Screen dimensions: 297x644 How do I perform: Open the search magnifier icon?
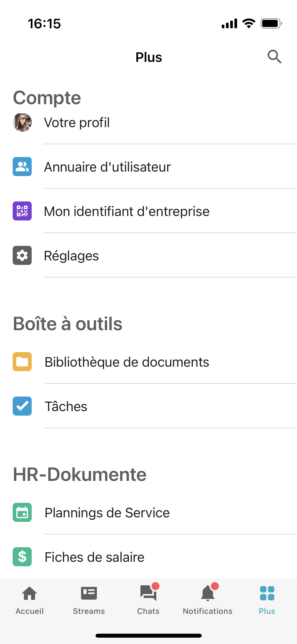point(275,57)
